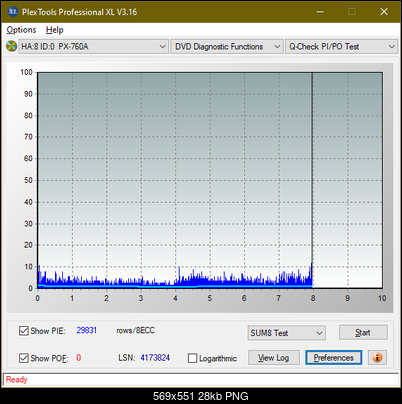Click the POF value 0
This screenshot has height=404, width=402.
(x=79, y=358)
